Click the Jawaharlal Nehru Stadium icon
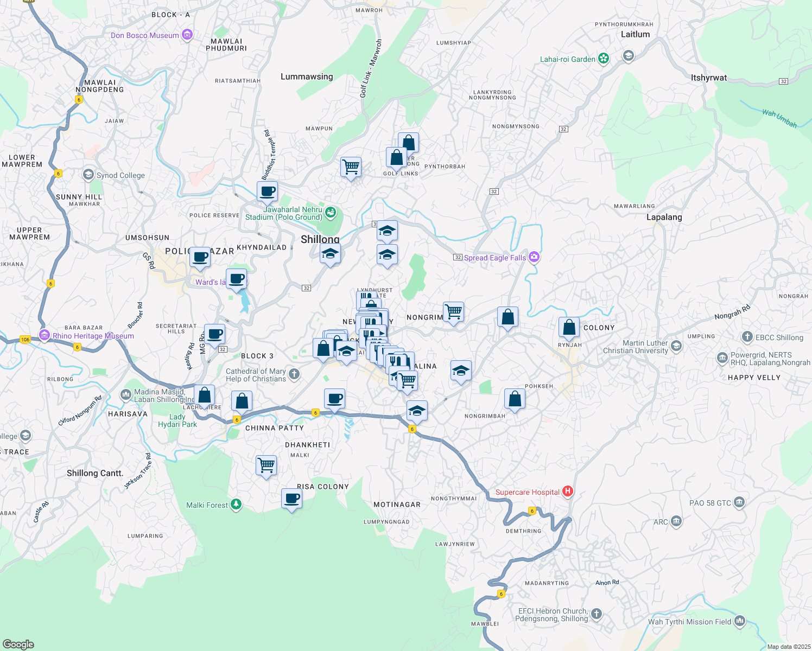Image resolution: width=812 pixels, height=651 pixels. point(331,213)
